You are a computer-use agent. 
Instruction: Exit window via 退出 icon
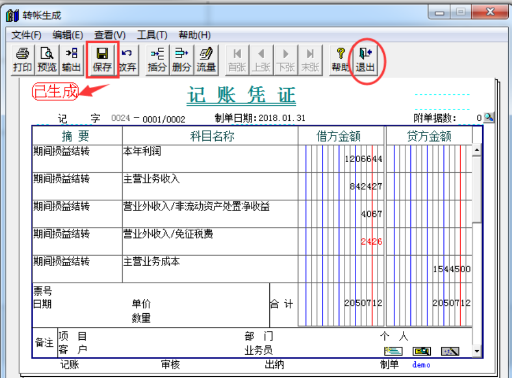pos(365,60)
